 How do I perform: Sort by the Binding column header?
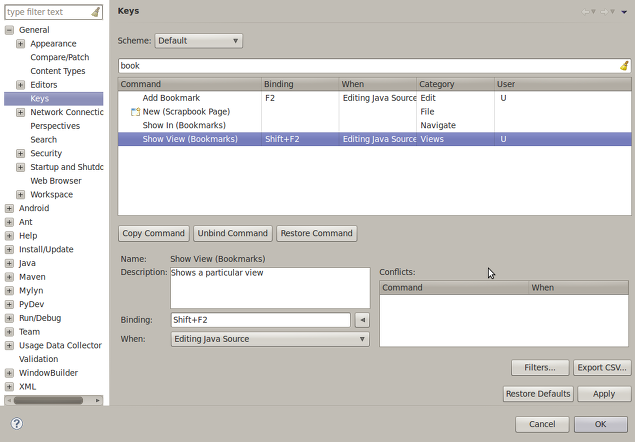300,84
